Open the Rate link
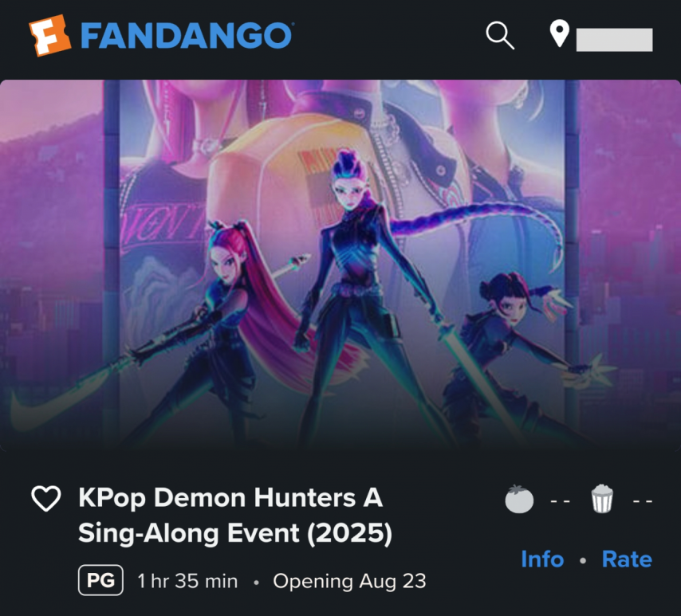Image resolution: width=681 pixels, height=616 pixels. pos(627,559)
